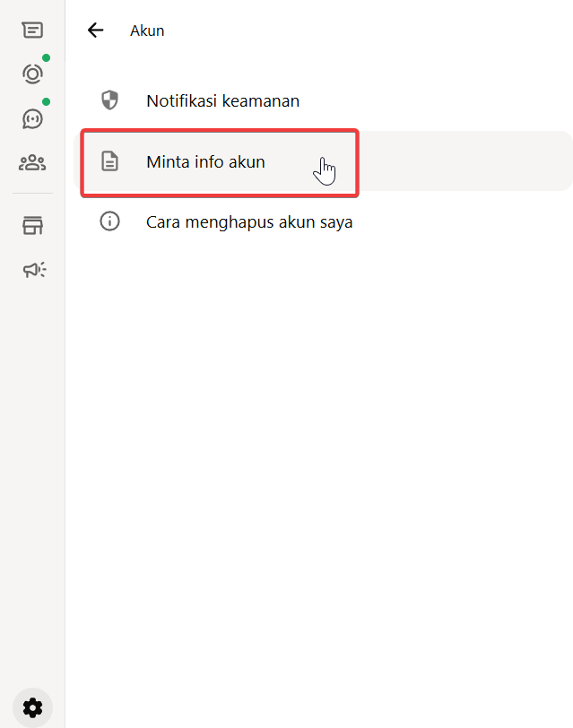This screenshot has height=728, width=573.
Task: Open the Communities people icon
Action: 32,162
